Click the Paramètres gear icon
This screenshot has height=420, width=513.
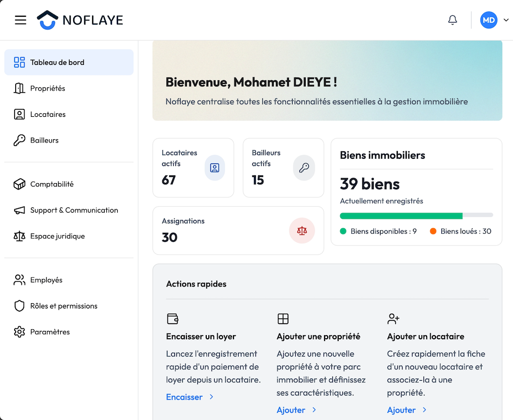point(19,332)
